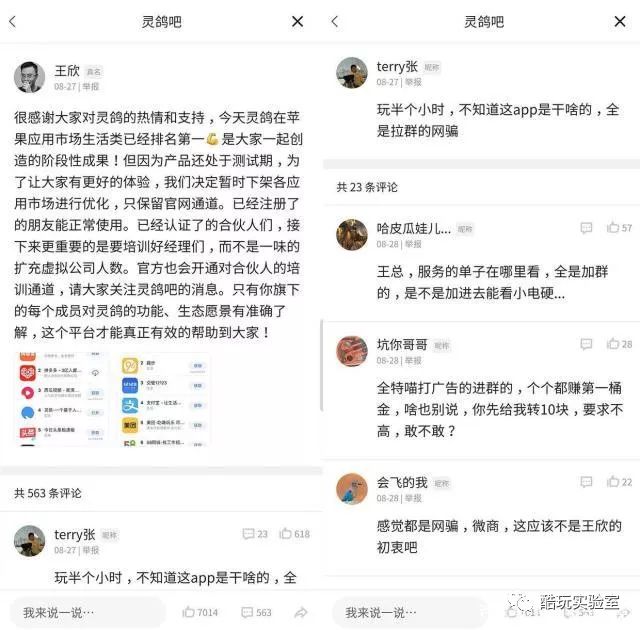The image size is (640, 630).
Task: Open the 563 comments icon in bottom bar
Action: [x=256, y=612]
